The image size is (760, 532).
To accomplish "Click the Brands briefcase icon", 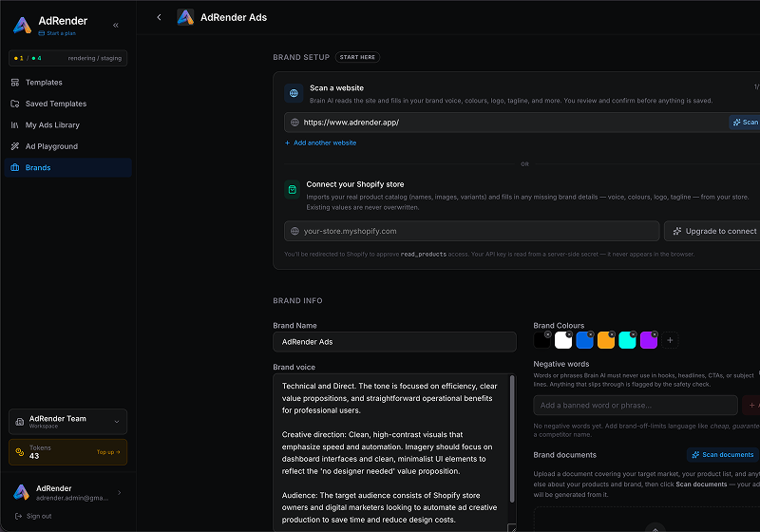I will click(15, 167).
